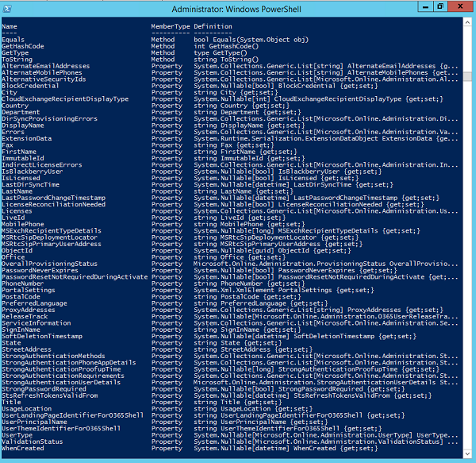Close the Windows PowerShell window
The height and width of the screenshot is (463, 476).
point(462,6)
